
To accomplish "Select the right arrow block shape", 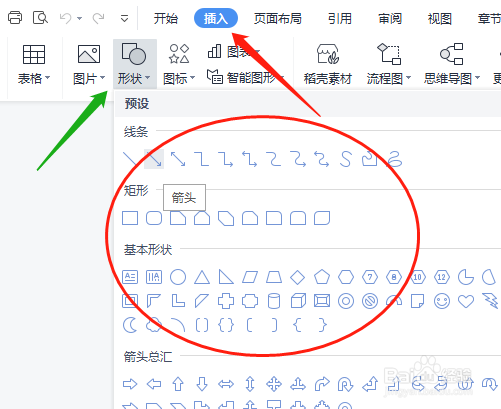I will [x=130, y=384].
